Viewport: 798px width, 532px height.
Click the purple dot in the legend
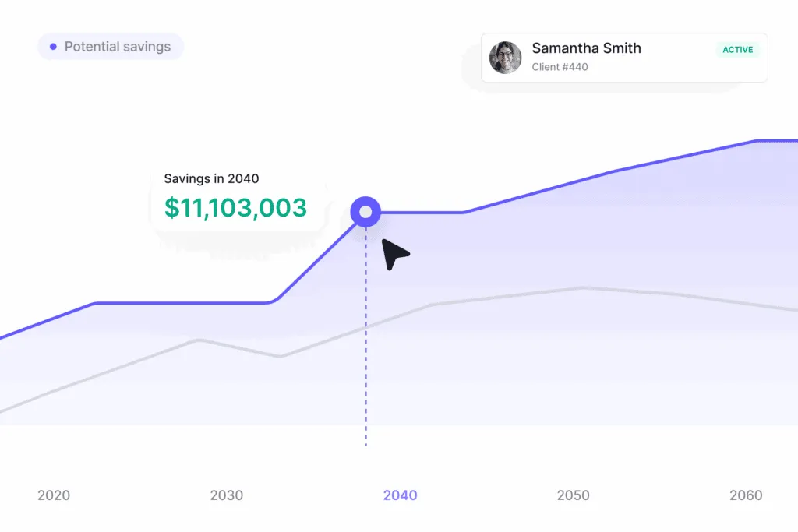click(53, 47)
